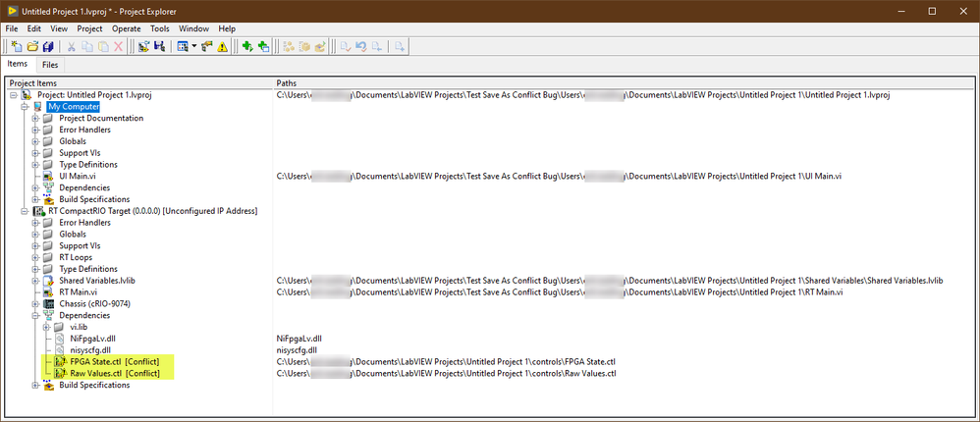Click the NiFpgaLv.dll path cell
This screenshot has height=422, width=980.
(299, 339)
